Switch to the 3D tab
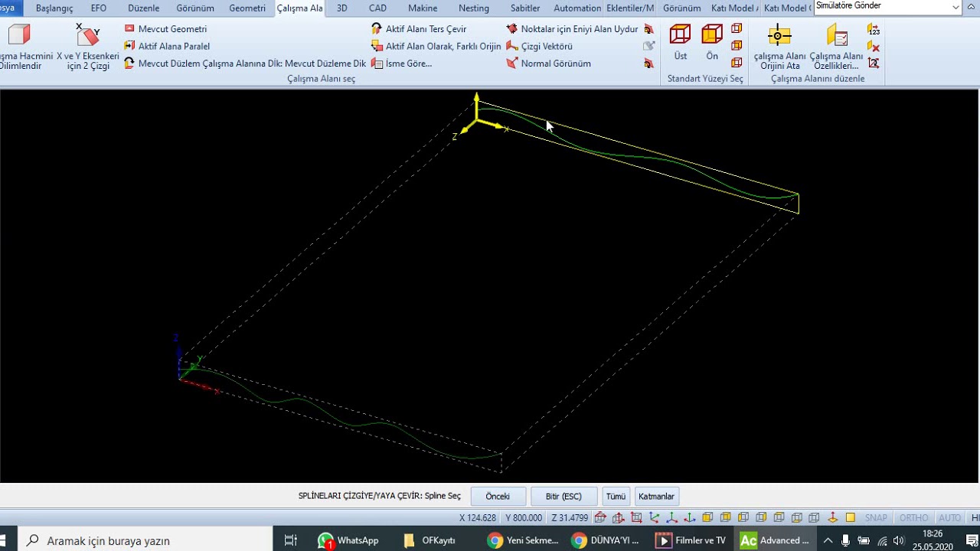 point(342,8)
